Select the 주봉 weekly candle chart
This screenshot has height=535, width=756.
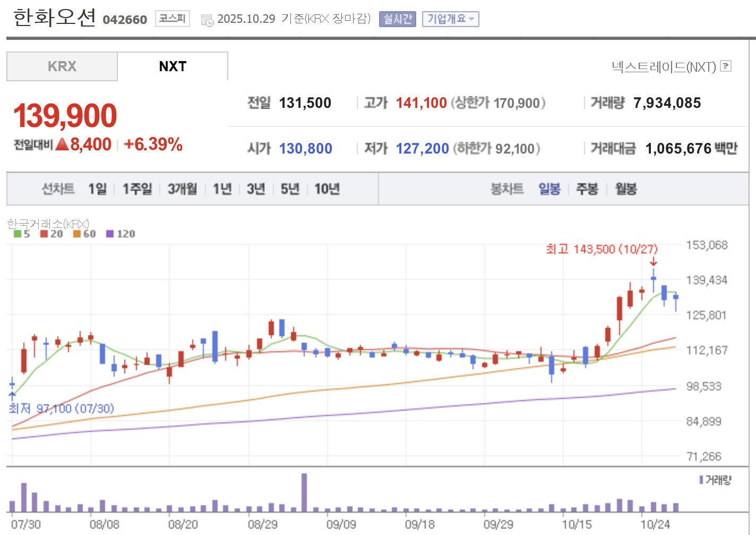pyautogui.click(x=587, y=189)
